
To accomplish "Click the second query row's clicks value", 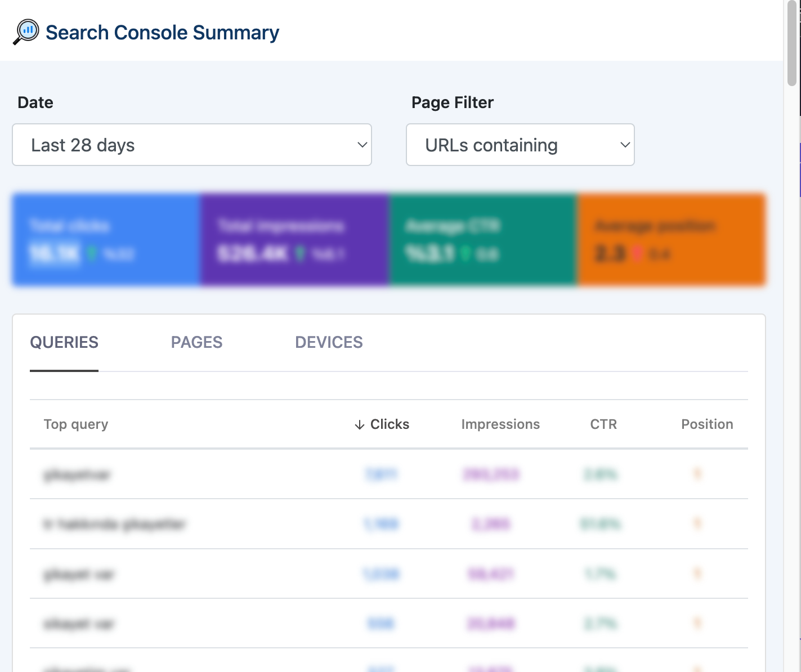I will 381,525.
